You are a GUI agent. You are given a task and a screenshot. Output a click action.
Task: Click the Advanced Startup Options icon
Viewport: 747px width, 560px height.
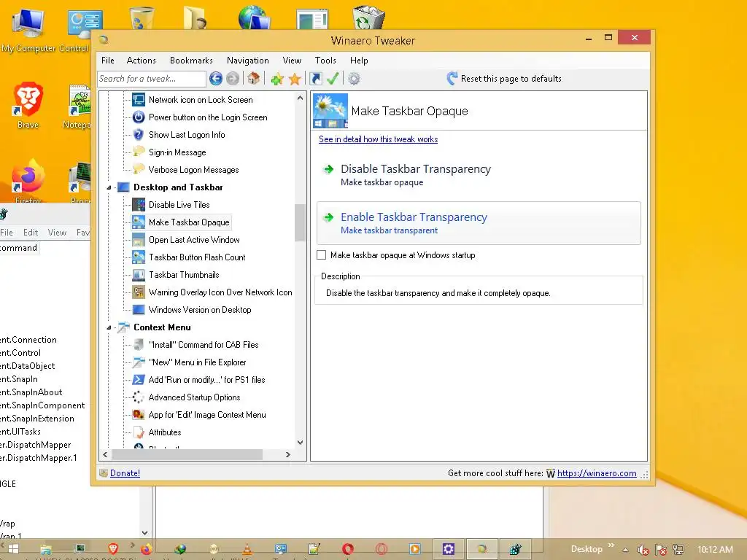139,397
